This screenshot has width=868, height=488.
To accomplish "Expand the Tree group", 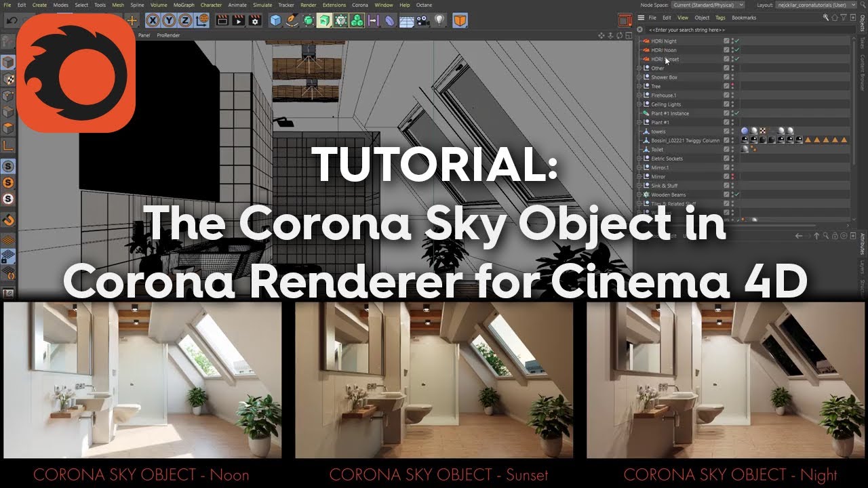I will pyautogui.click(x=639, y=86).
